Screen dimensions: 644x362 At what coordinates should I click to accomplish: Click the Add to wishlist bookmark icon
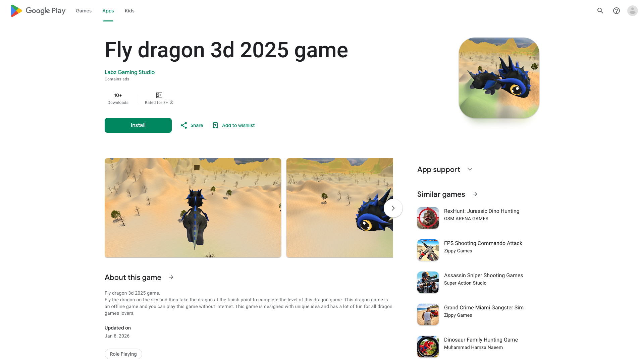click(215, 125)
